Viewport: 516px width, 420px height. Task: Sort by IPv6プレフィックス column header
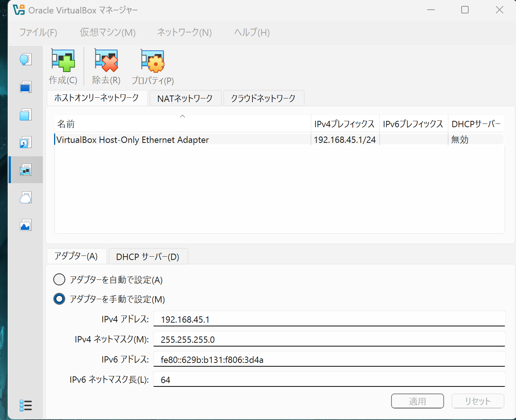click(413, 124)
